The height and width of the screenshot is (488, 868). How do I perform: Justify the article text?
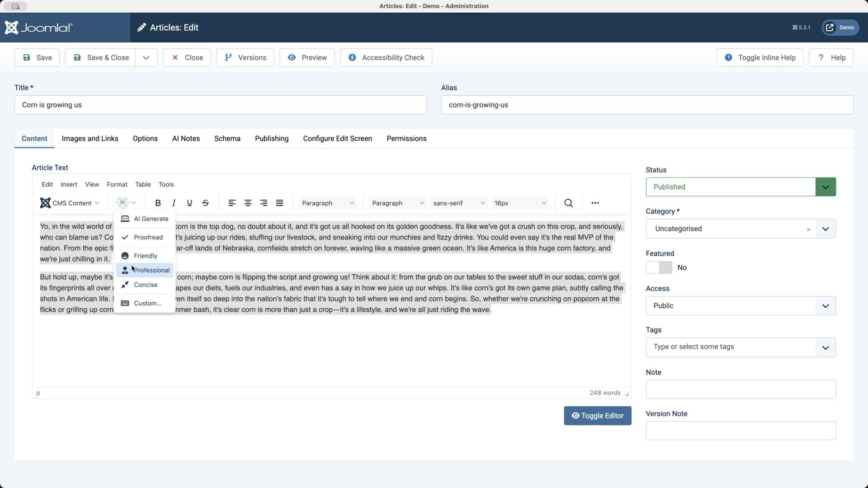[279, 203]
